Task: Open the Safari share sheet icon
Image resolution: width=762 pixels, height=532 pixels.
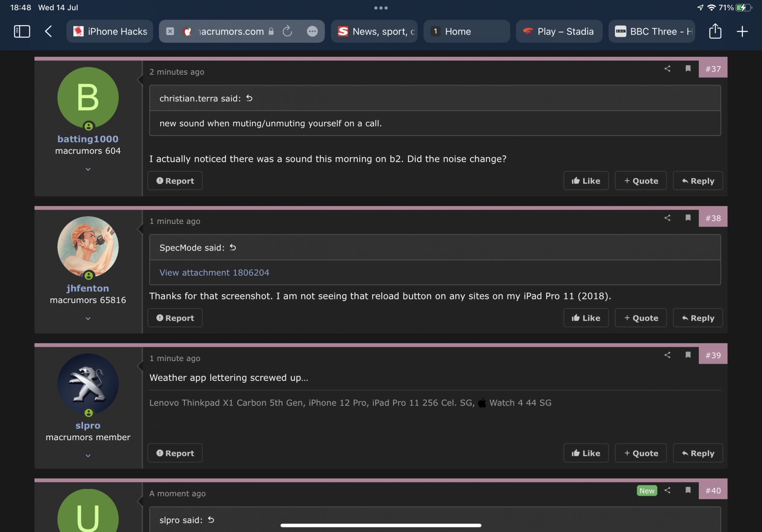Action: (715, 31)
